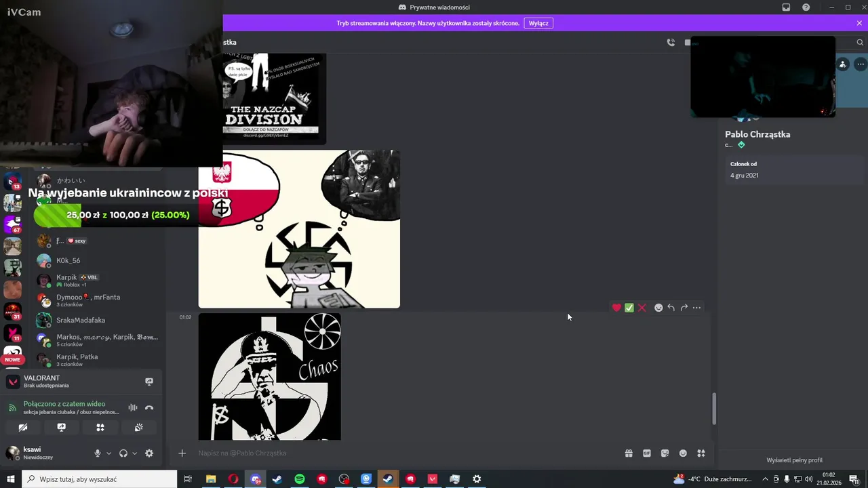Open more message actions menu
This screenshot has width=868, height=488.
(x=696, y=308)
